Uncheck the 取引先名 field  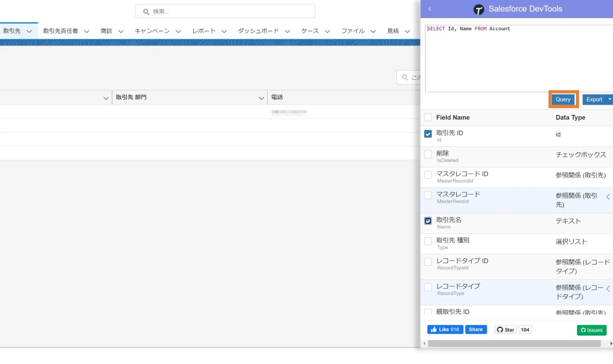click(x=428, y=221)
